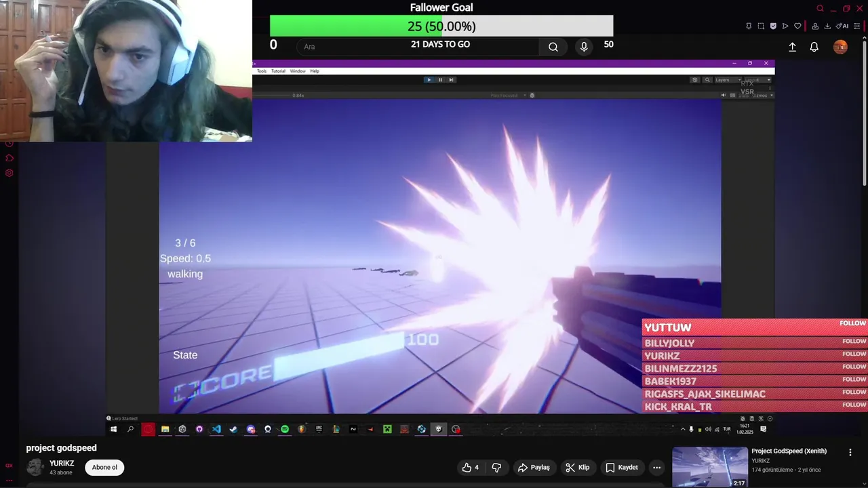The image size is (868, 488).
Task: Click the heart bookmark icon in address bar
Action: [x=797, y=26]
